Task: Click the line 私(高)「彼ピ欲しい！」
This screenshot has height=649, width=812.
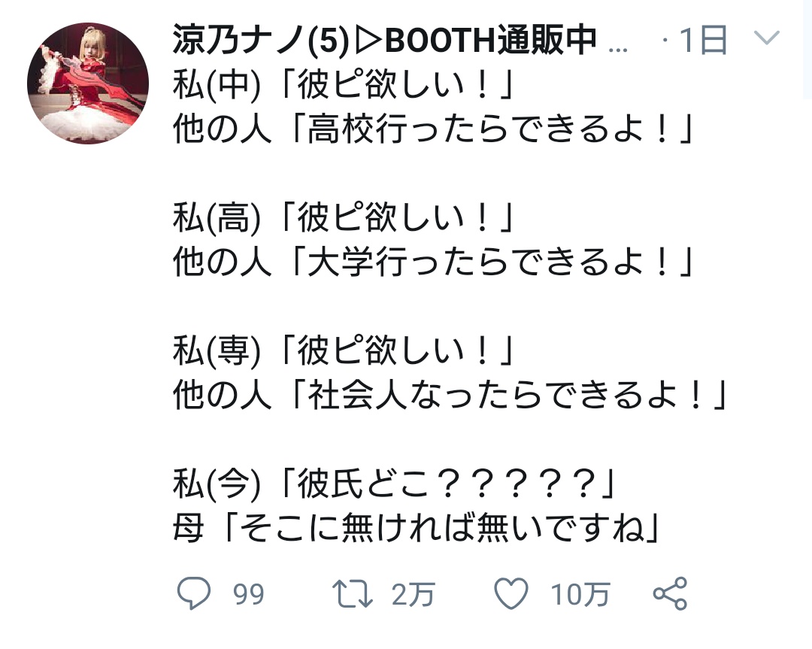Action: [x=344, y=217]
